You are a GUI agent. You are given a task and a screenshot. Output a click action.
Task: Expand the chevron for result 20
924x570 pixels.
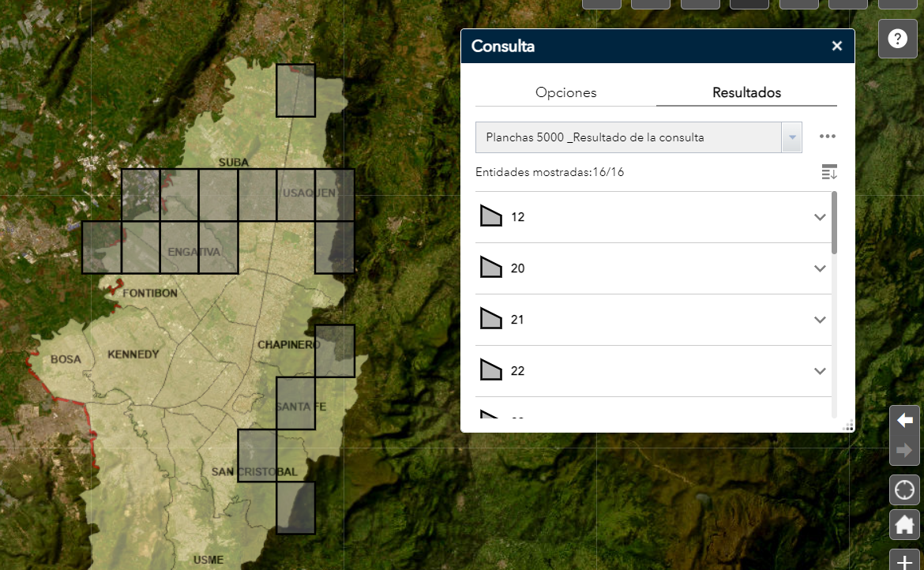(x=820, y=268)
